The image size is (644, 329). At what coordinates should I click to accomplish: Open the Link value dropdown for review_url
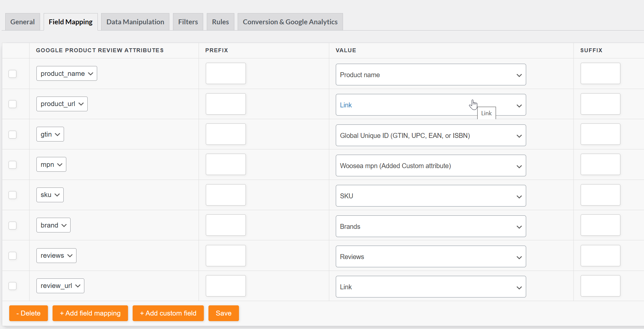431,287
